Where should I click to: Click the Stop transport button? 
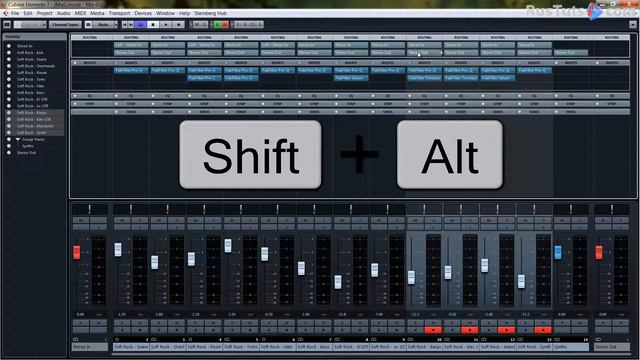(x=153, y=25)
